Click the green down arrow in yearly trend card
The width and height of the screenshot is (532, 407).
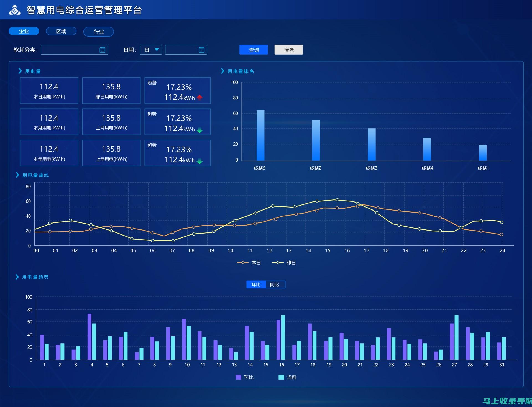[x=200, y=161]
